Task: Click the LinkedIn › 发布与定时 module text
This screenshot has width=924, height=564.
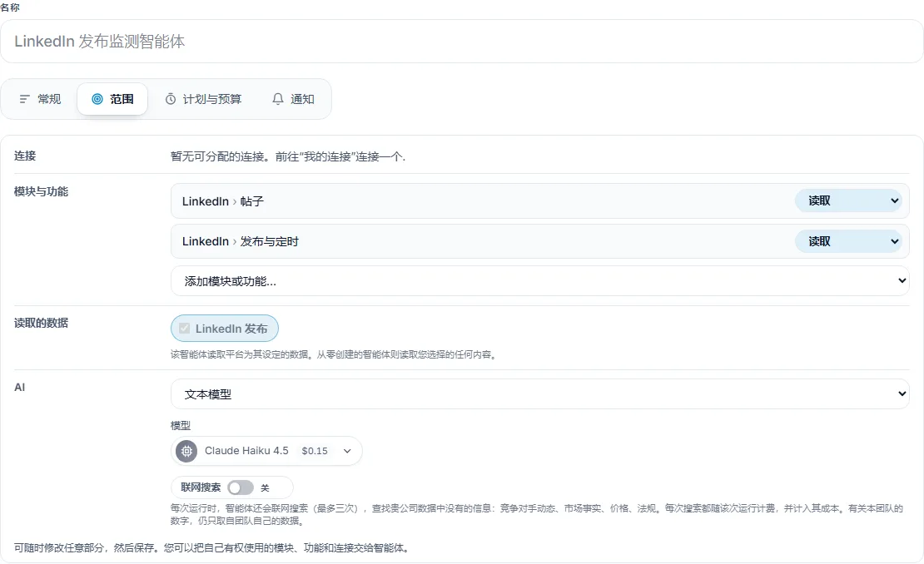Action: [241, 241]
